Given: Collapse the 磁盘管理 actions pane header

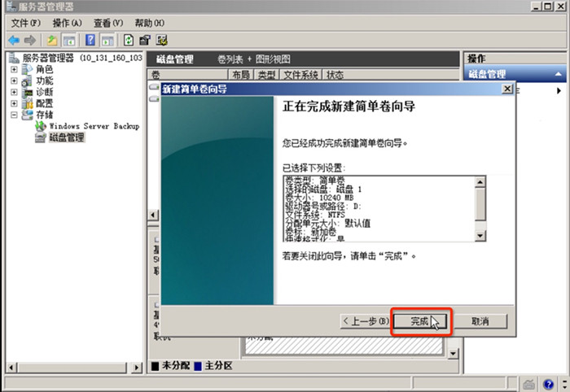Looking at the screenshot, I should 558,74.
